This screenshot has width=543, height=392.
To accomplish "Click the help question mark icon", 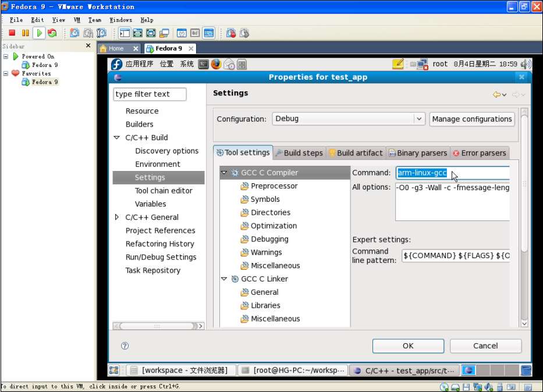I will click(125, 345).
